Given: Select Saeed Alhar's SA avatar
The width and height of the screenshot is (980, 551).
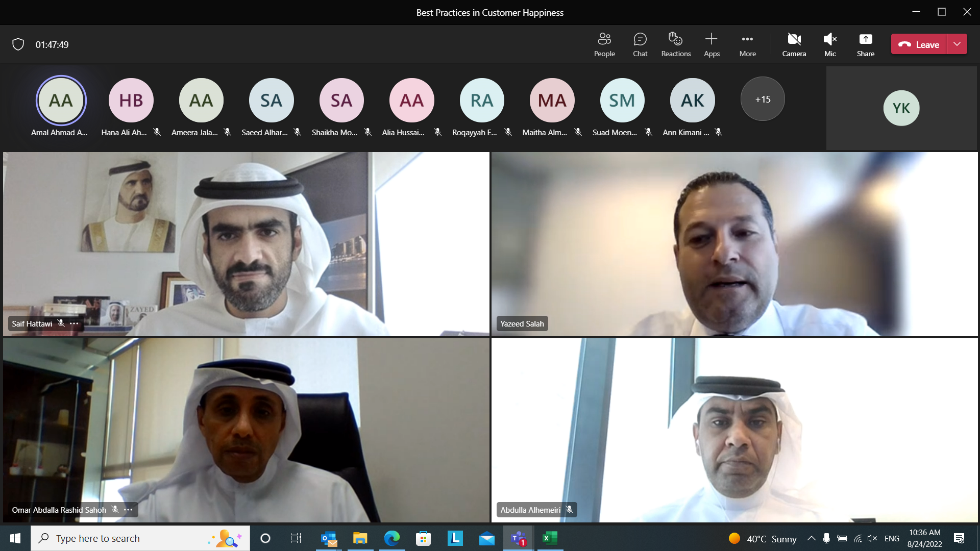Looking at the screenshot, I should coord(272,101).
